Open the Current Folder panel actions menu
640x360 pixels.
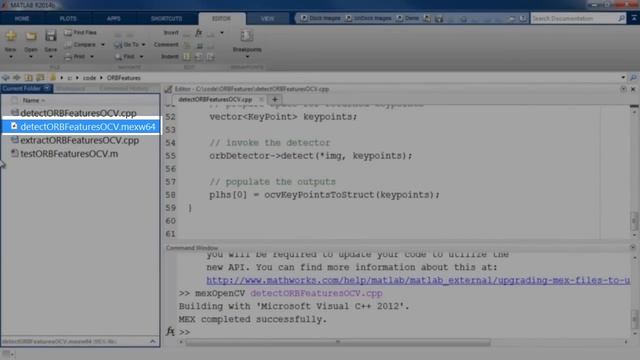coord(47,88)
